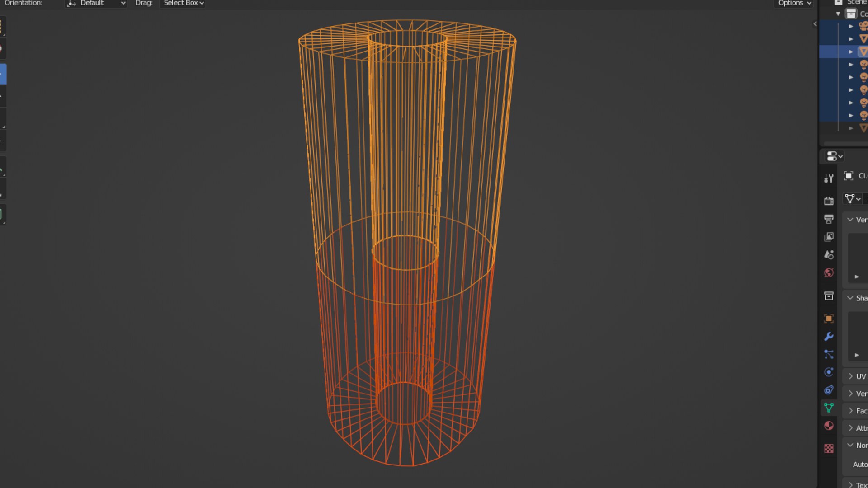The height and width of the screenshot is (488, 868).
Task: Open the Options dropdown in header
Action: pyautogui.click(x=794, y=3)
